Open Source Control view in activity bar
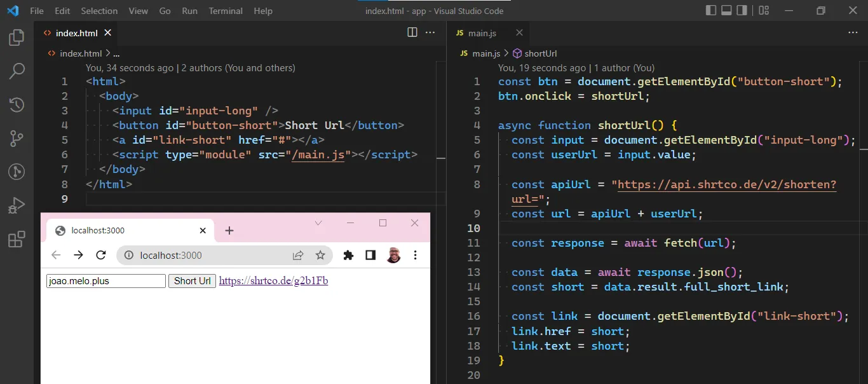Image resolution: width=868 pixels, height=384 pixels. coord(17,138)
